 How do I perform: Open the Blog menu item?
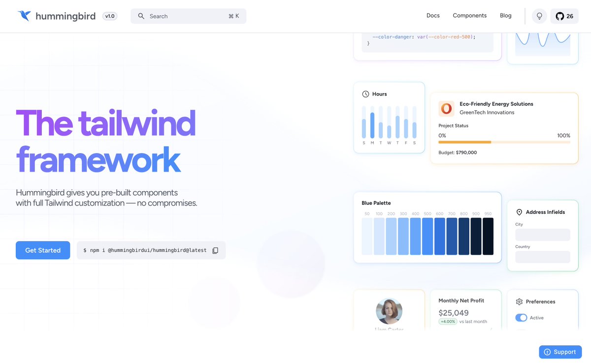[506, 16]
